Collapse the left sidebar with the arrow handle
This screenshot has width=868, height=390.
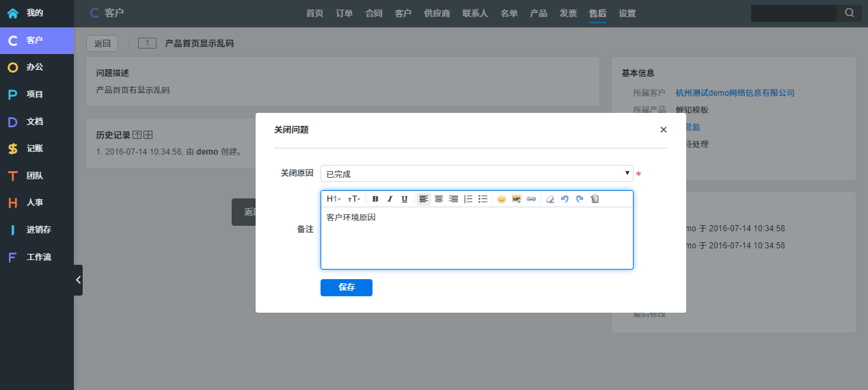pyautogui.click(x=78, y=280)
